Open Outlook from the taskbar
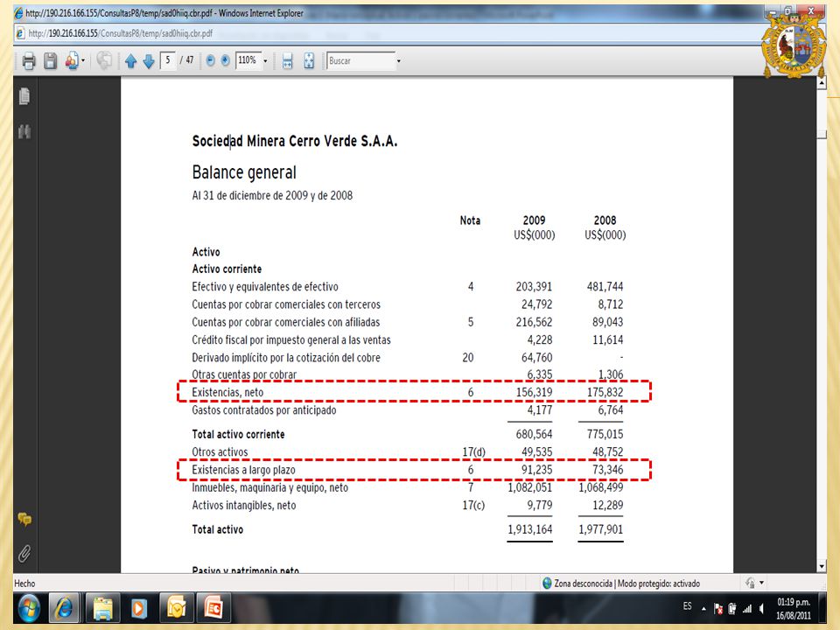 [x=176, y=608]
